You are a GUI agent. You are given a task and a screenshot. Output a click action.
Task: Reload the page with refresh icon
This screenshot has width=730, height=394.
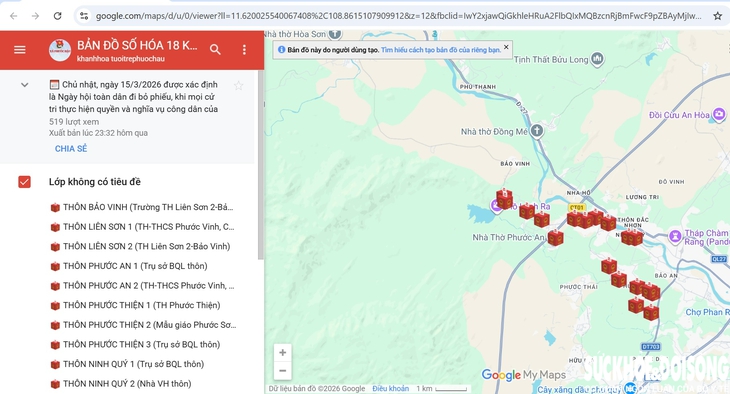(x=57, y=16)
